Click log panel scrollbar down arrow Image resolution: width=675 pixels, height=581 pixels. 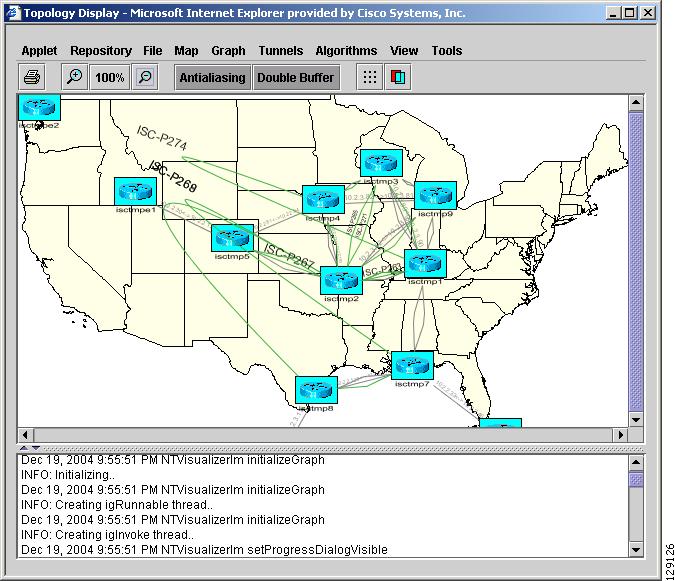pyautogui.click(x=636, y=550)
